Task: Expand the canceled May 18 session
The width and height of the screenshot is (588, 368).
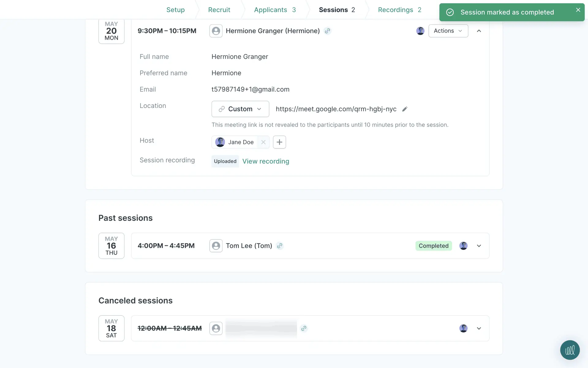Action: pos(479,328)
